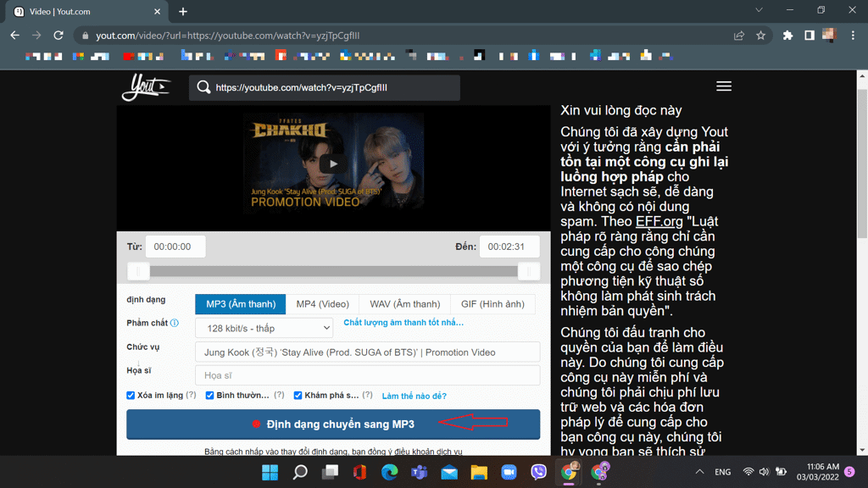Image resolution: width=868 pixels, height=488 pixels.
Task: Open the volume tray icon
Action: 764,472
